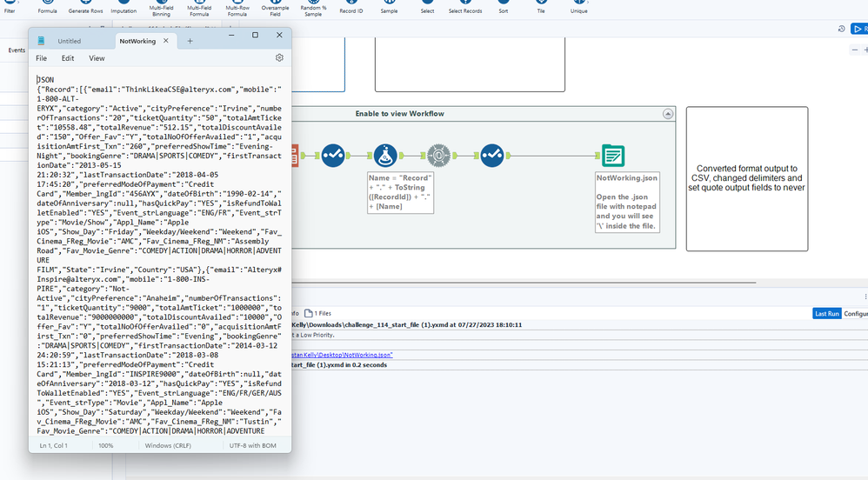Collapse the 'Enable to view Workflow' container
The width and height of the screenshot is (868, 480).
pos(668,114)
